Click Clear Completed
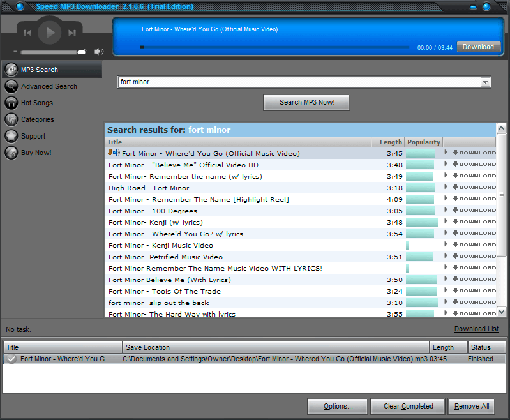This screenshot has height=420, width=510. click(408, 407)
